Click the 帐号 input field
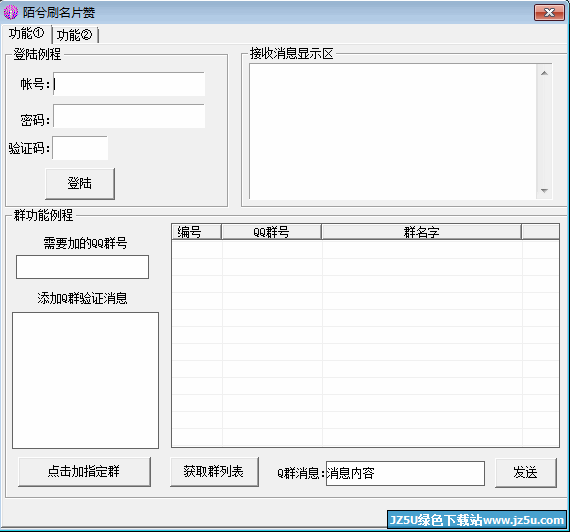 129,84
